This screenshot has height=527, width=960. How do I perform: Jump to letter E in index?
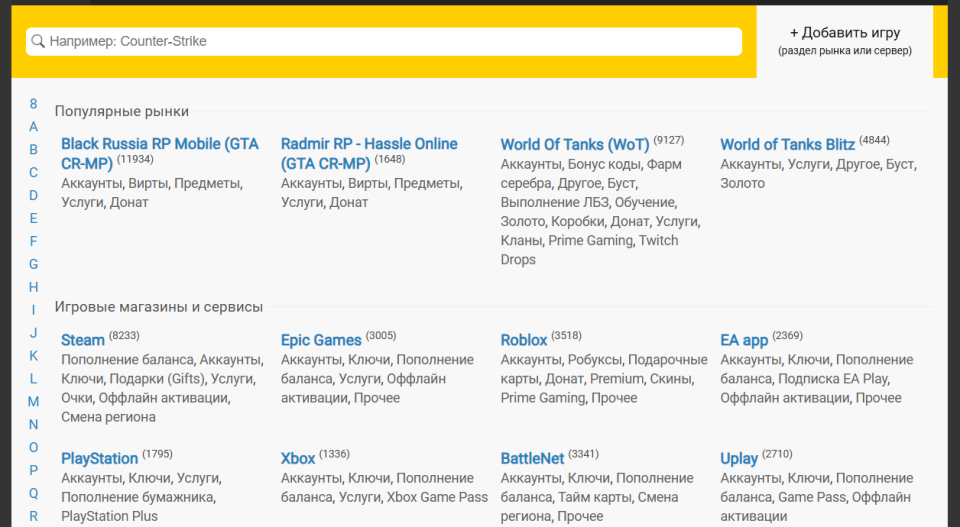pos(34,219)
